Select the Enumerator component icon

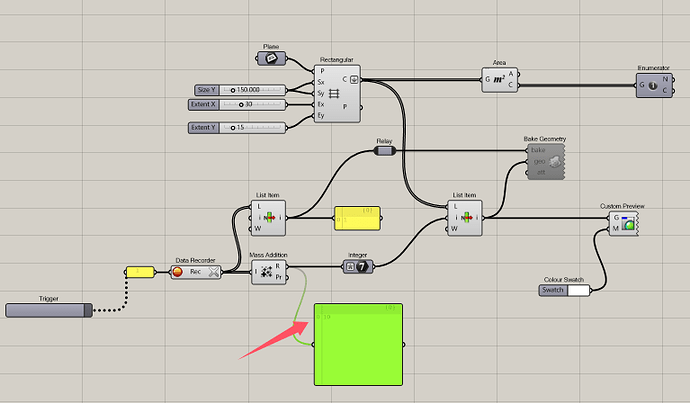click(x=653, y=86)
